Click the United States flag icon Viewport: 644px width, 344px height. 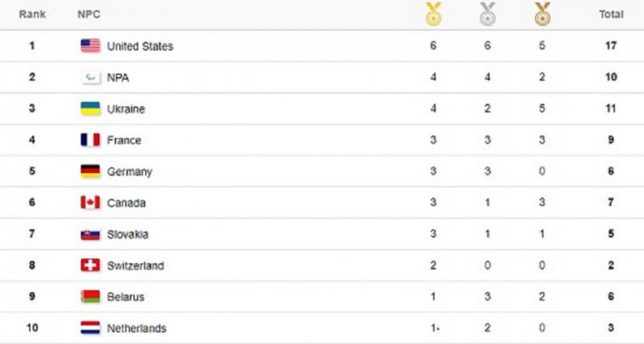(x=90, y=46)
